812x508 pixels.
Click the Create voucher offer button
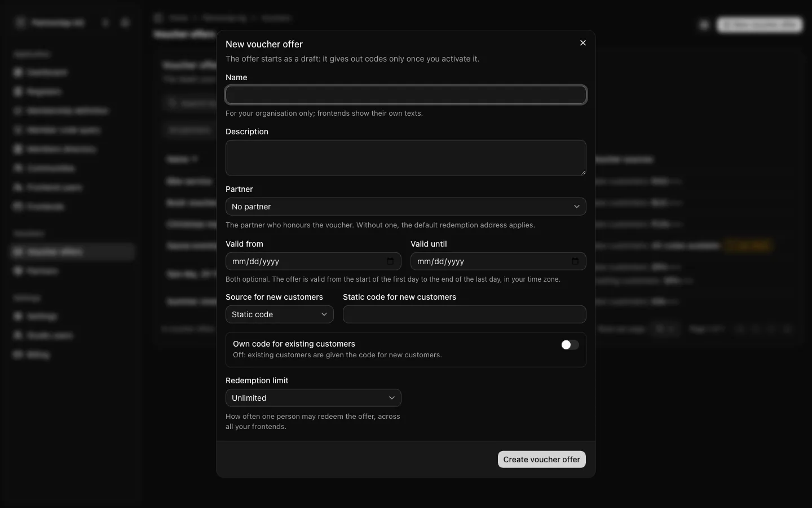pyautogui.click(x=542, y=459)
